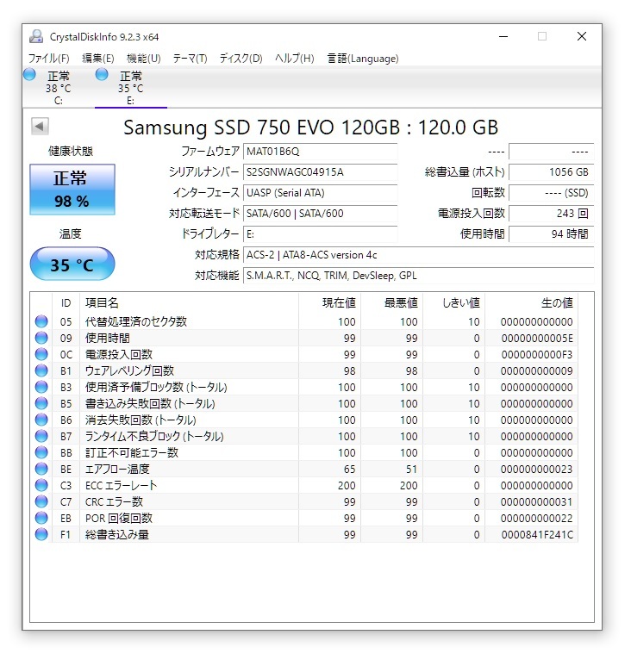Click status orb for attribute C7

[x=41, y=501]
